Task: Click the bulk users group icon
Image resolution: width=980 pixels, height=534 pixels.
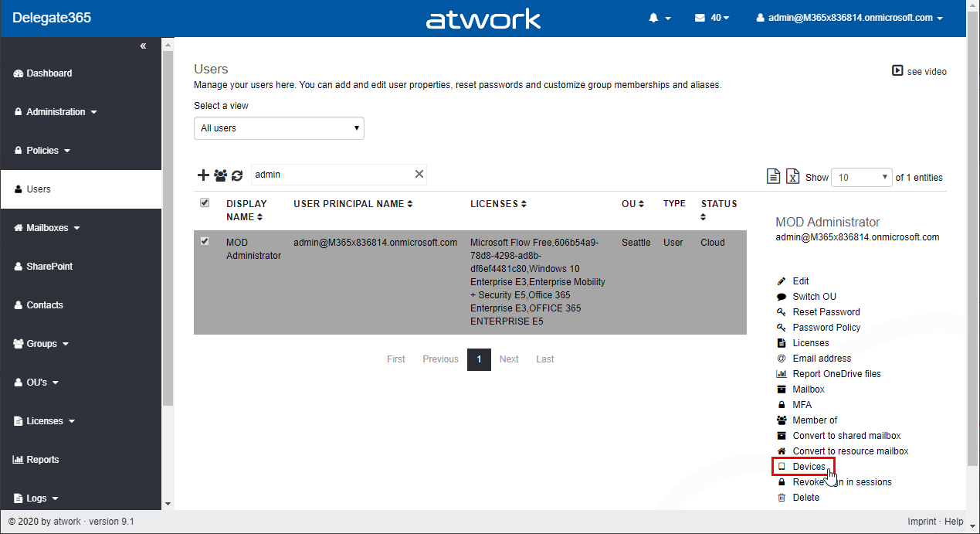Action: [220, 175]
